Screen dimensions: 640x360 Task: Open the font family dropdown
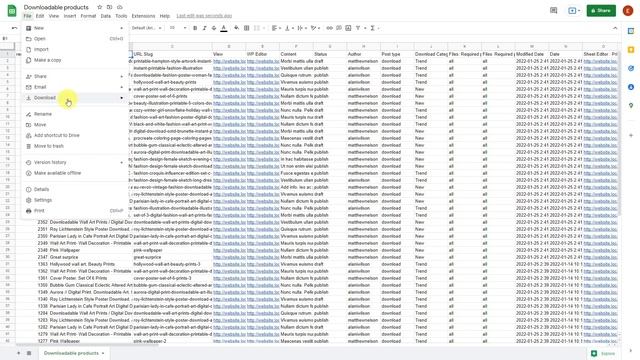coord(147,28)
